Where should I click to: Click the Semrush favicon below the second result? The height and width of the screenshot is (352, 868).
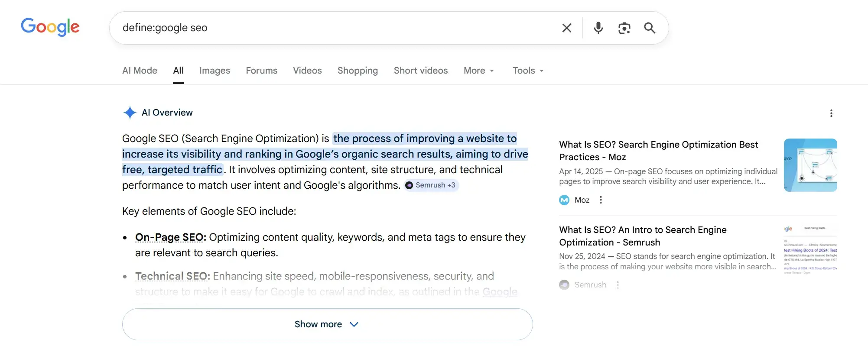click(564, 284)
